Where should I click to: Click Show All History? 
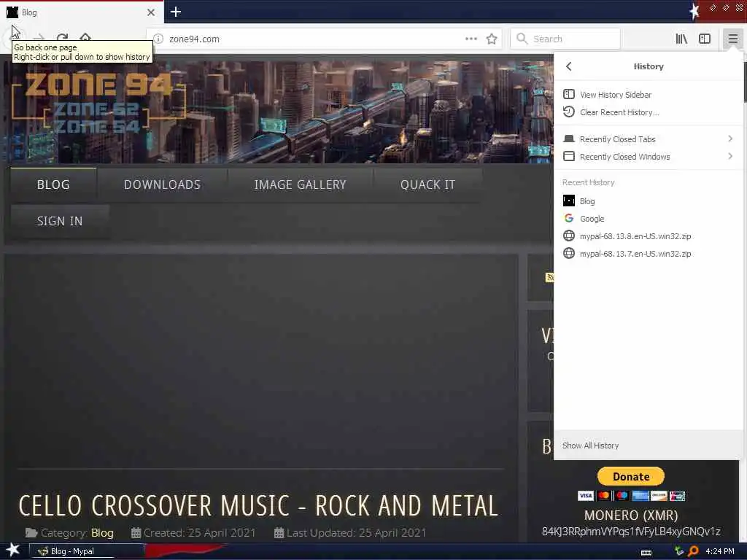point(648,446)
